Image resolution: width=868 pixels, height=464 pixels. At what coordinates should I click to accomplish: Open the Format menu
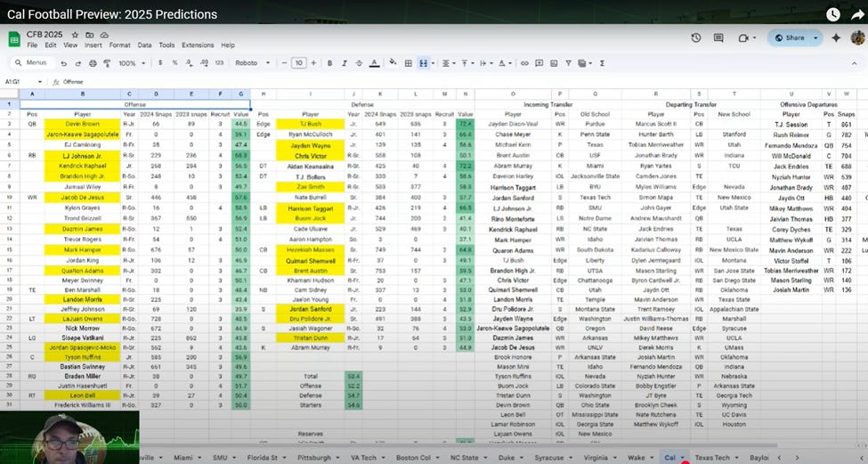(119, 45)
